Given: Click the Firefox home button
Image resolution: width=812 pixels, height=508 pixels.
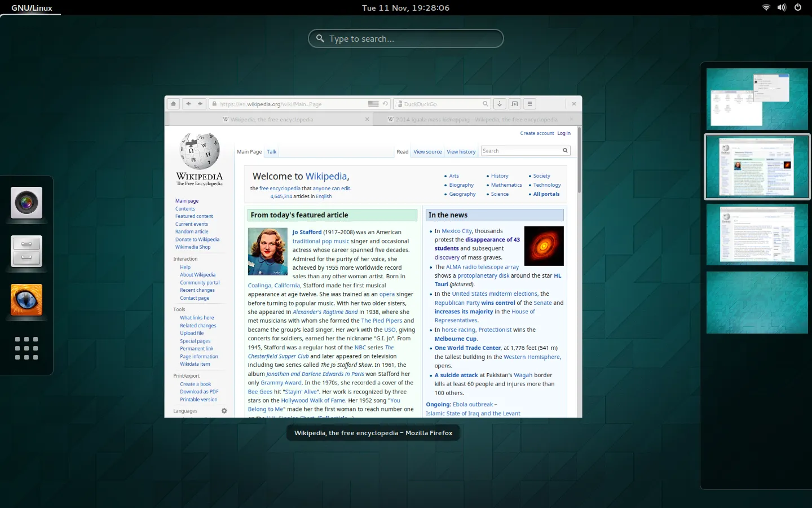Looking at the screenshot, I should [173, 104].
